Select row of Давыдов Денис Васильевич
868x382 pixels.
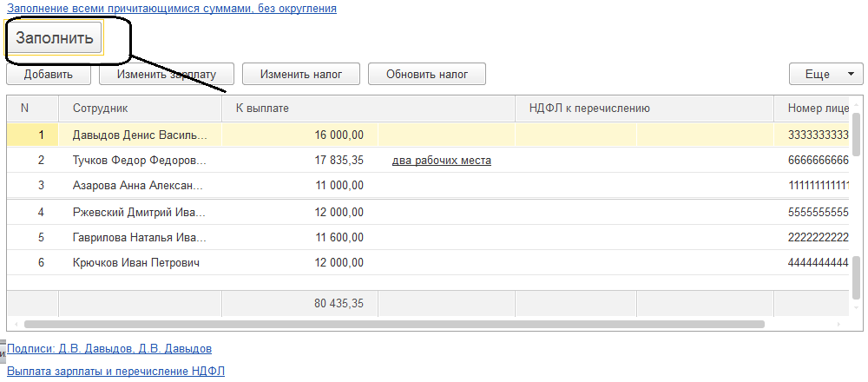(x=140, y=135)
